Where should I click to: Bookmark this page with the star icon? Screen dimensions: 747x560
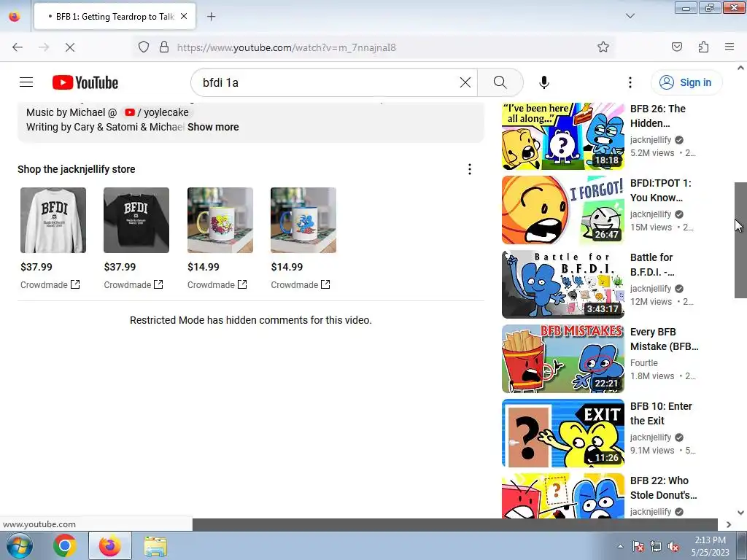tap(603, 47)
